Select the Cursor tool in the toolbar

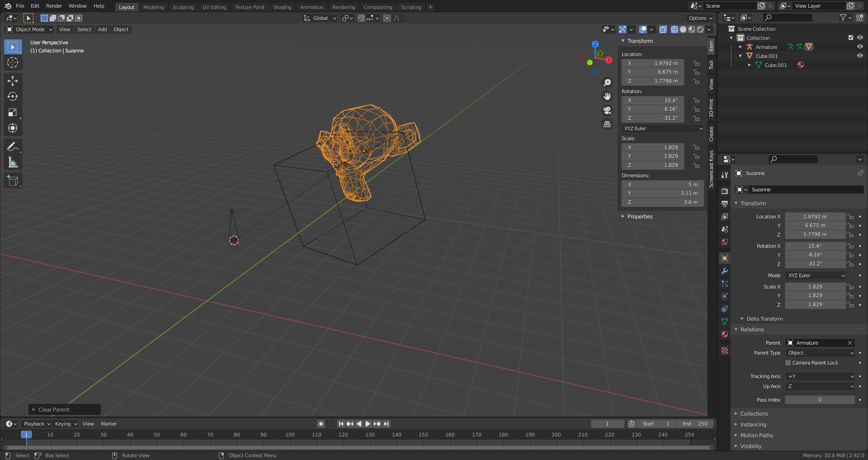click(13, 62)
